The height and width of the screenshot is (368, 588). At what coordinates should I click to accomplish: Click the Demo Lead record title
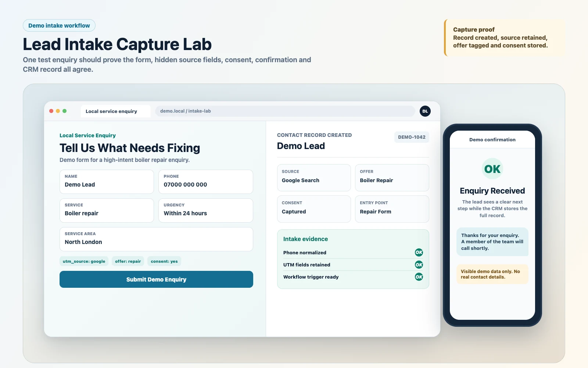(301, 146)
